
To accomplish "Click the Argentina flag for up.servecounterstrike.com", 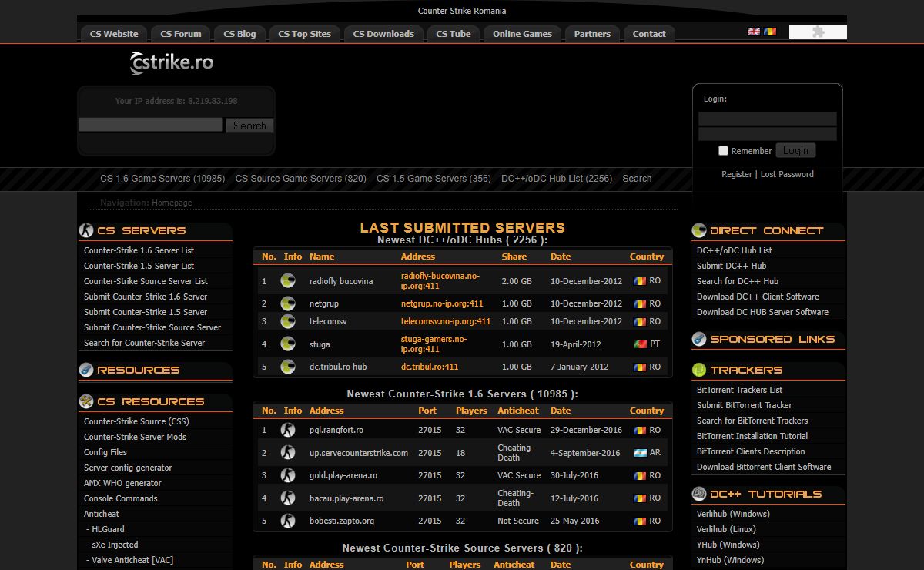I will [640, 452].
